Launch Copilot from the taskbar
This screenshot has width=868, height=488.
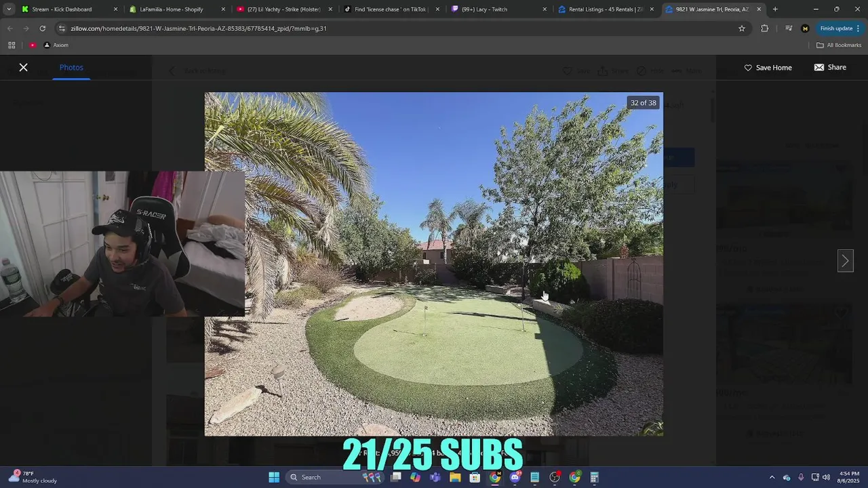click(x=416, y=477)
